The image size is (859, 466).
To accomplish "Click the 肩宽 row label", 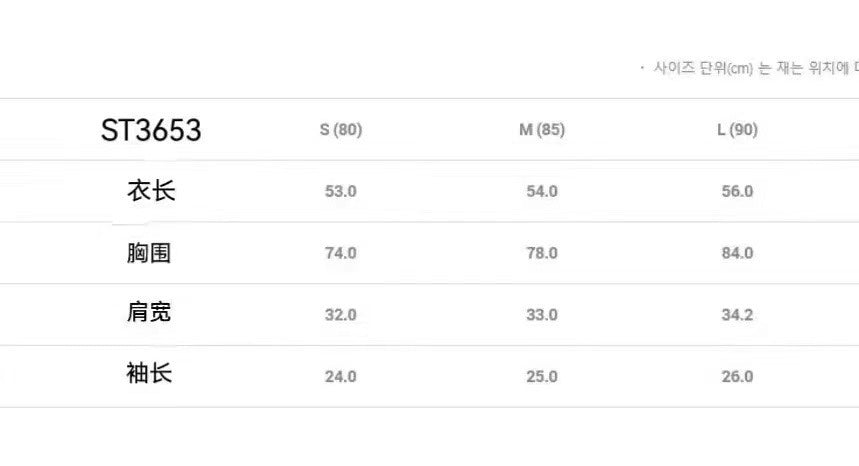I will point(150,313).
